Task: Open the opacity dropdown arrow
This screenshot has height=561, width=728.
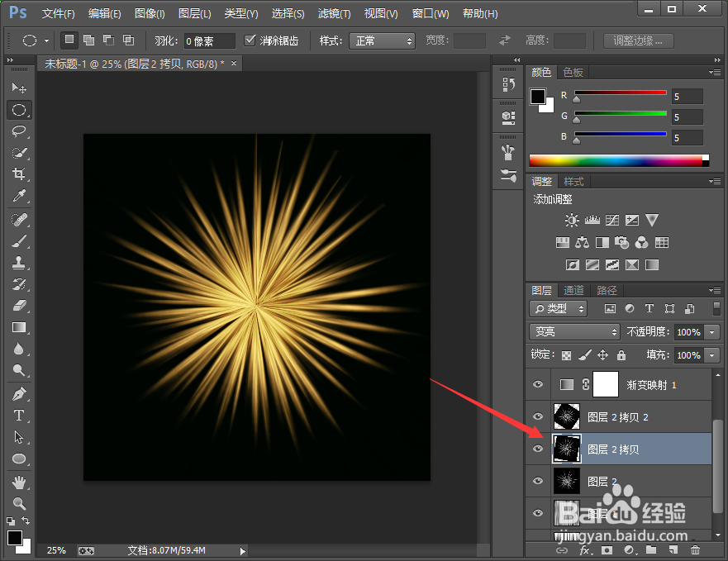Action: 712,332
